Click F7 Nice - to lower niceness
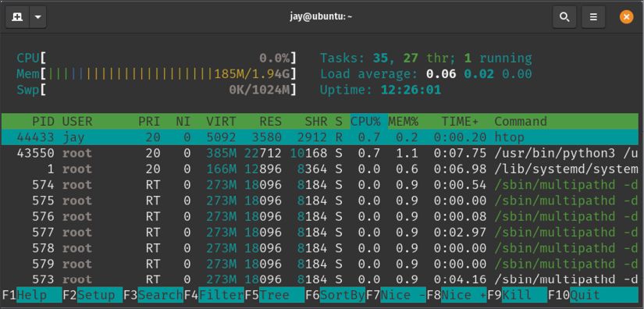 coord(396,295)
